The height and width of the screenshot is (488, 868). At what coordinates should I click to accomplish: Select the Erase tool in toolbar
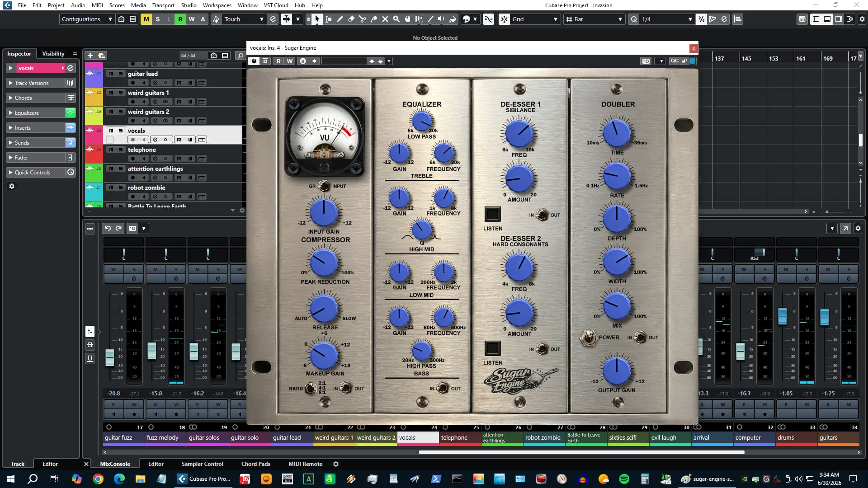tap(351, 19)
